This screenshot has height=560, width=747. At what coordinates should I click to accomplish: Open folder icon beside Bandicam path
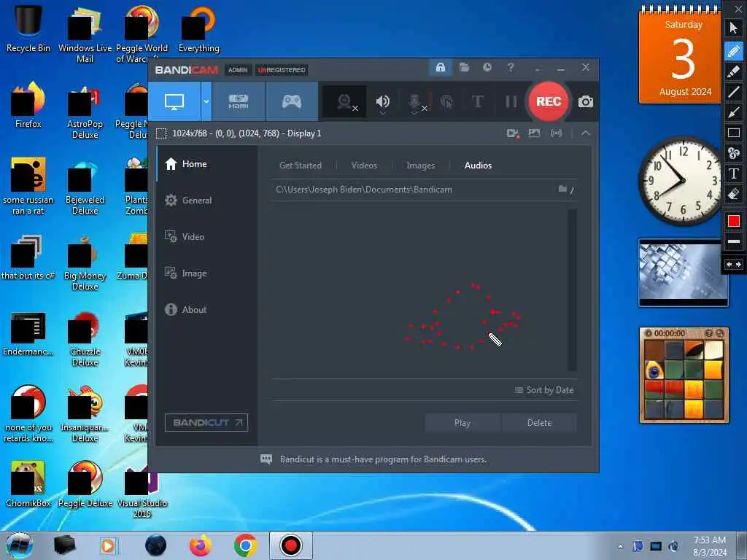562,189
